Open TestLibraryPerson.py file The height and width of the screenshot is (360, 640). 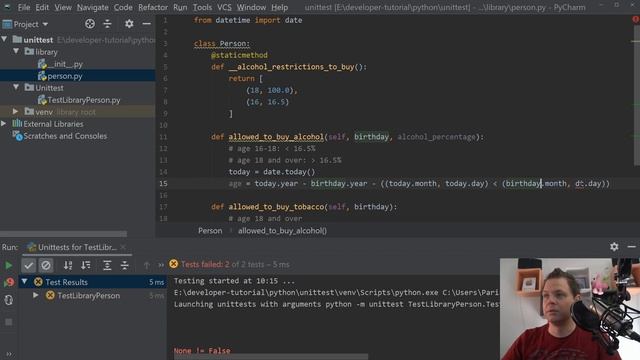coord(79,100)
